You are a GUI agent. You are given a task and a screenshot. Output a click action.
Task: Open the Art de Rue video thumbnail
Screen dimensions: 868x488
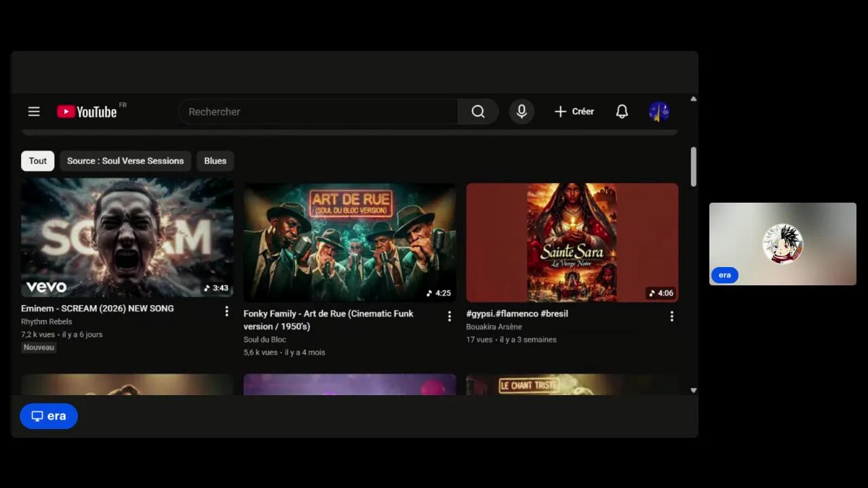pos(350,243)
